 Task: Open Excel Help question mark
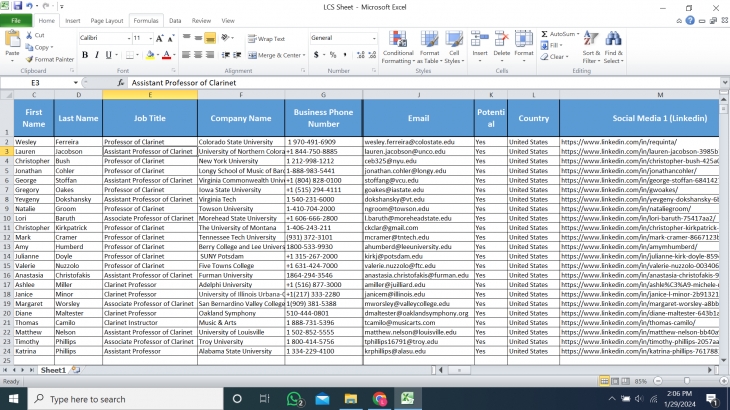coord(690,20)
